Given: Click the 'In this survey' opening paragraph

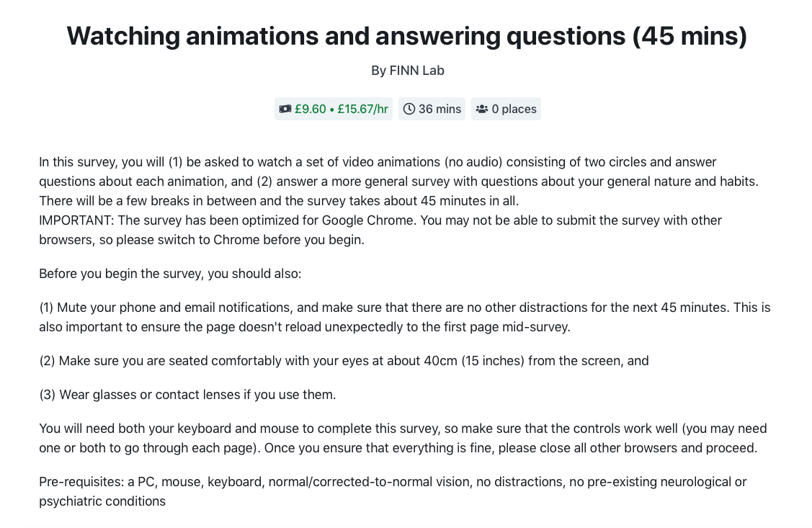Looking at the screenshot, I should pyautogui.click(x=398, y=182).
